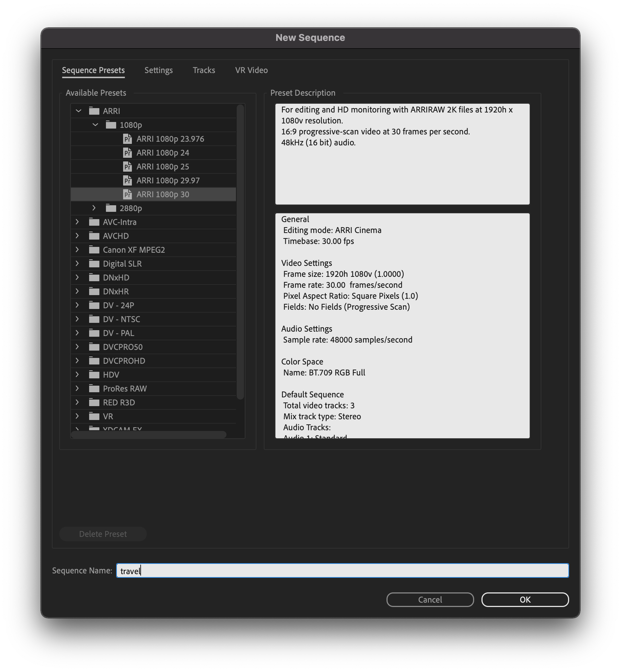Expand the DNxHD presets

point(77,277)
